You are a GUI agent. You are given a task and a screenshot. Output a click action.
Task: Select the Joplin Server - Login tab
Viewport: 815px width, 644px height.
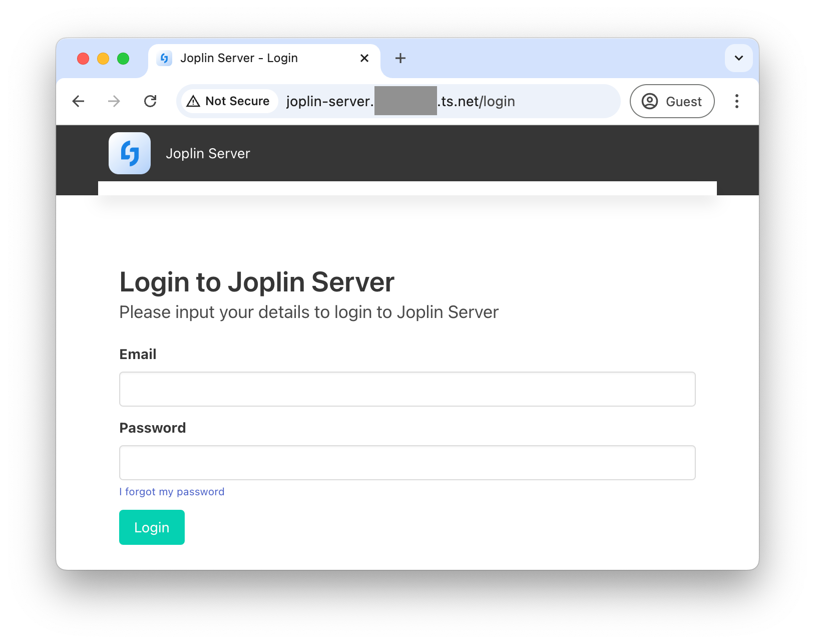(x=239, y=58)
